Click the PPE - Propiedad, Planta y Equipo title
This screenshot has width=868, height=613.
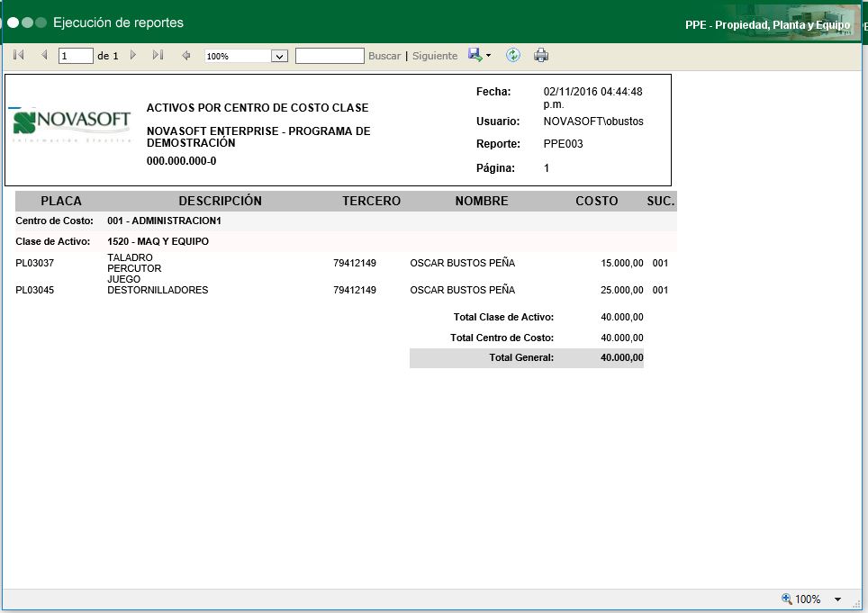767,25
